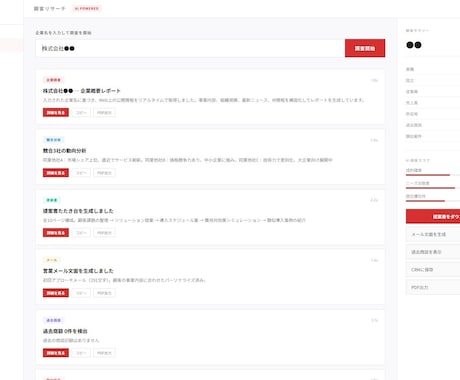The image size is (460, 380).
Task: Open details for 競合3社の動向分析 card
Action: click(56, 173)
